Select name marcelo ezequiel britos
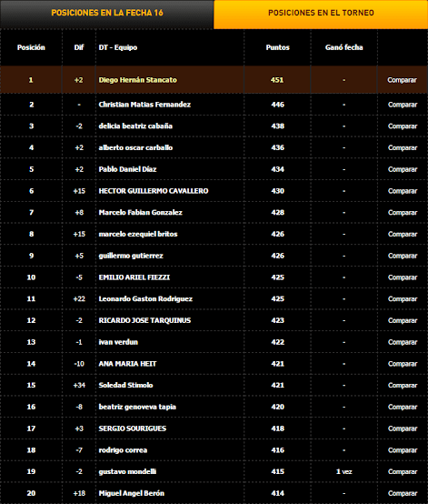This screenshot has width=428, height=504. (138, 234)
